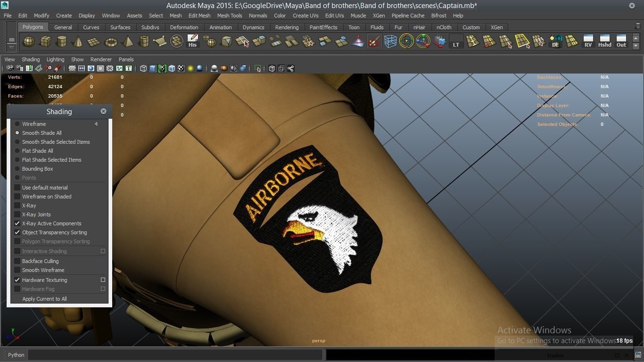Uncheck X-Ray Active Components
The height and width of the screenshot is (362, 644).
[x=17, y=223]
